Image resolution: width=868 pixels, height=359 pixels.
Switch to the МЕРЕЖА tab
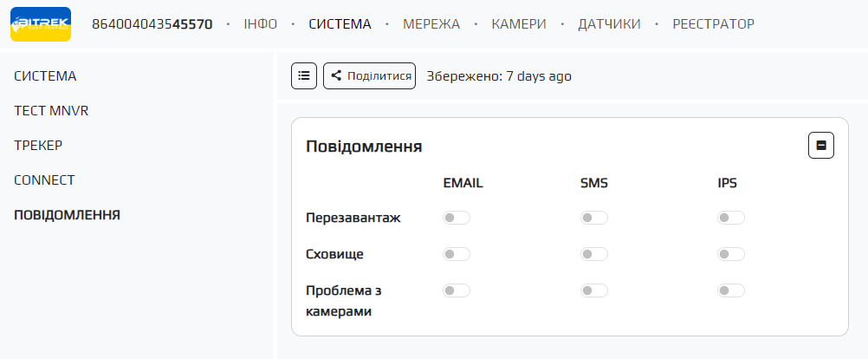click(431, 24)
